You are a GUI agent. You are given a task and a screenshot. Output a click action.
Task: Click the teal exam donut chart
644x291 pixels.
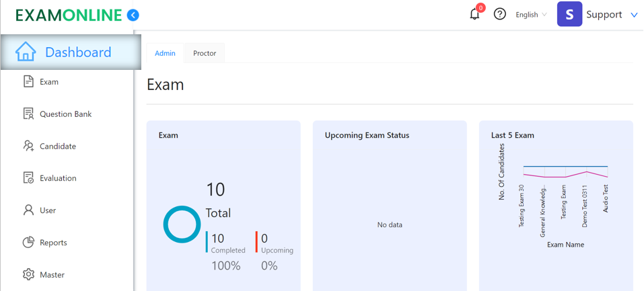click(182, 224)
